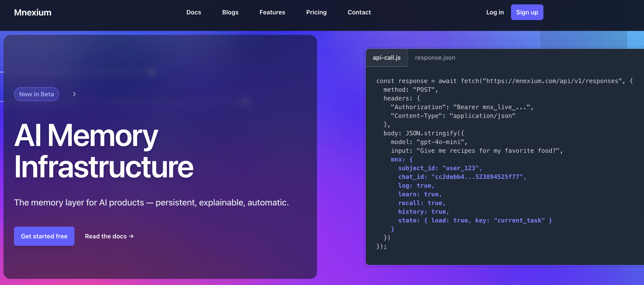Click the Mnexium logo
The image size is (644, 285).
pos(32,12)
